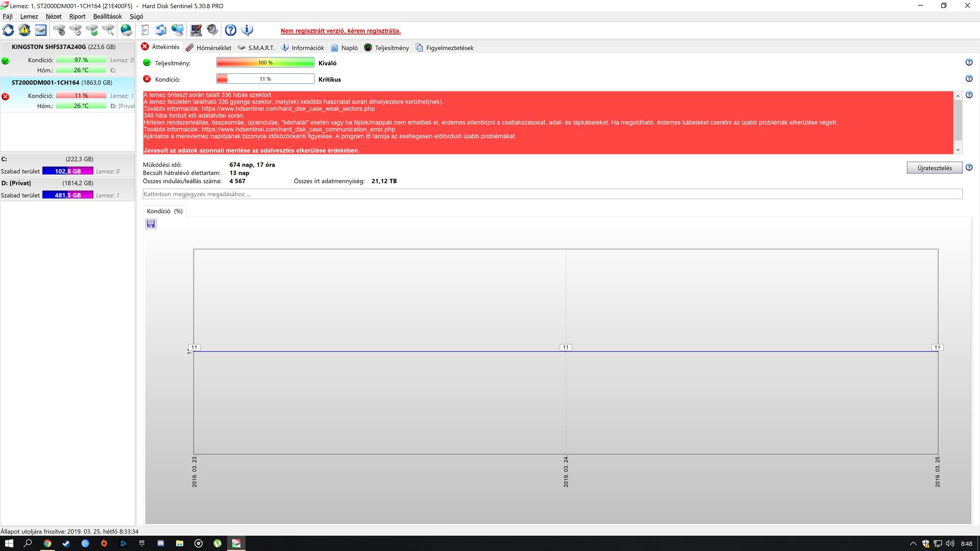
Task: Switch to Információk tab
Action: 302,48
